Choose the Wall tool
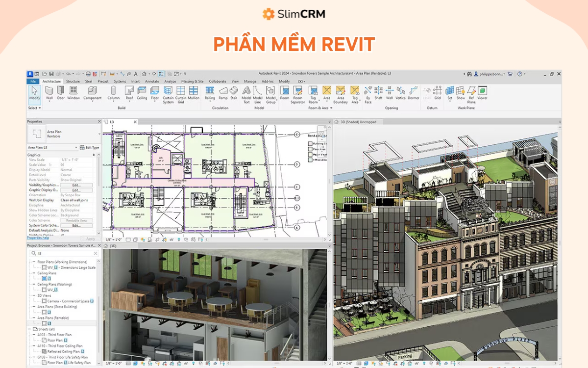 [49, 93]
